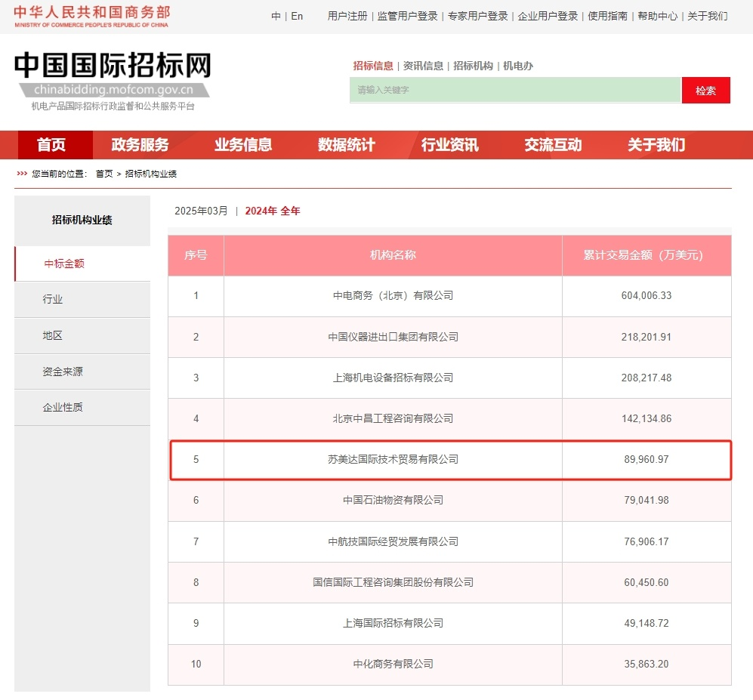753x700 pixels.
Task: Click the Ministry of Commerce logo
Action: pyautogui.click(x=91, y=16)
